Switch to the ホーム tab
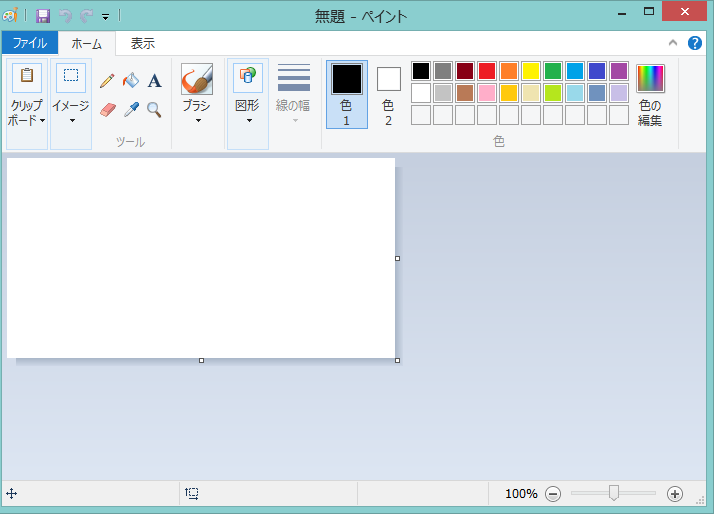Screen dimensions: 714x514 (x=87, y=44)
